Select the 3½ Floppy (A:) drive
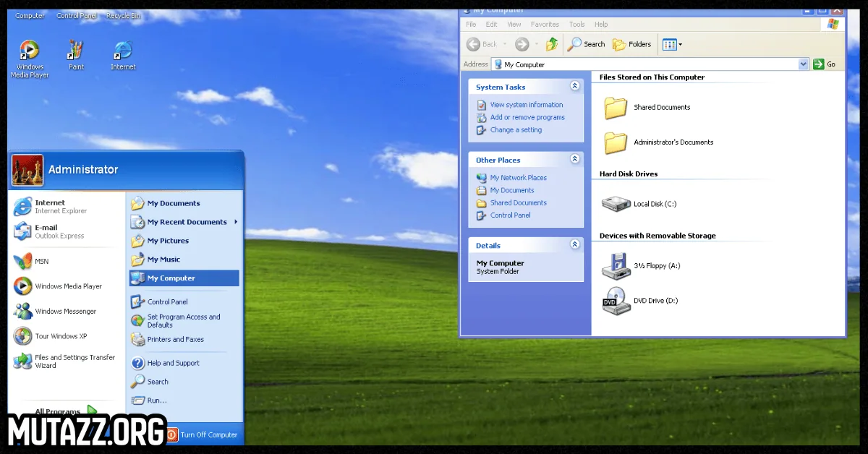 [x=616, y=266]
